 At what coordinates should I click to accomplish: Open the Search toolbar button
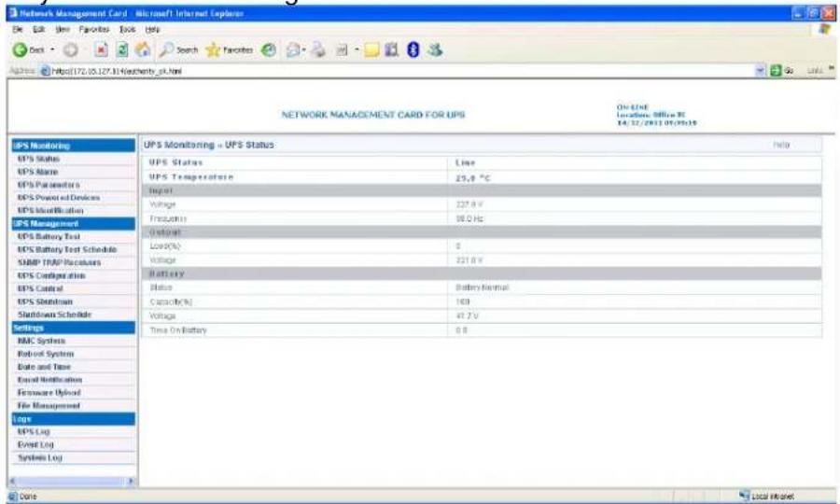click(x=179, y=49)
